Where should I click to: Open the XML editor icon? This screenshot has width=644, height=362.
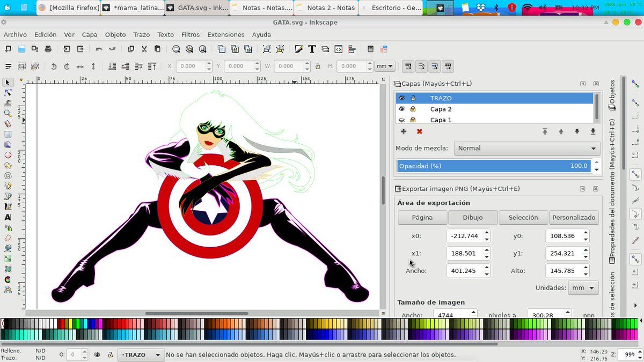click(x=339, y=49)
